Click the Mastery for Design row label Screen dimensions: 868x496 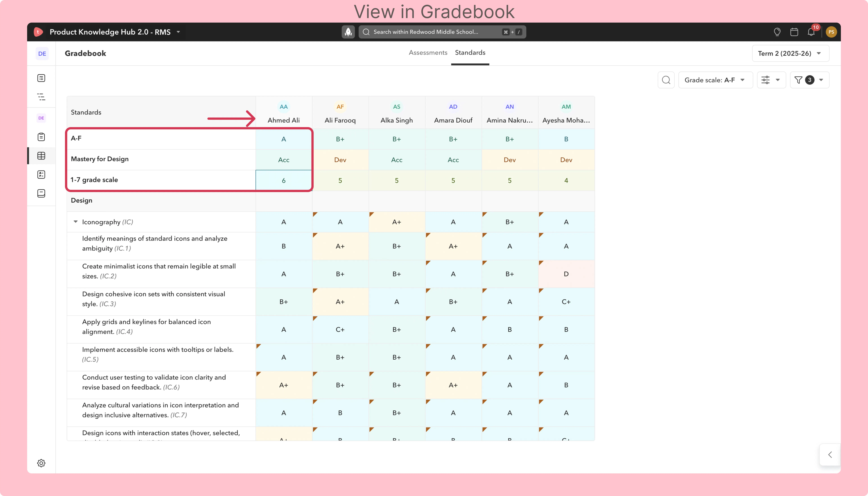coord(100,159)
